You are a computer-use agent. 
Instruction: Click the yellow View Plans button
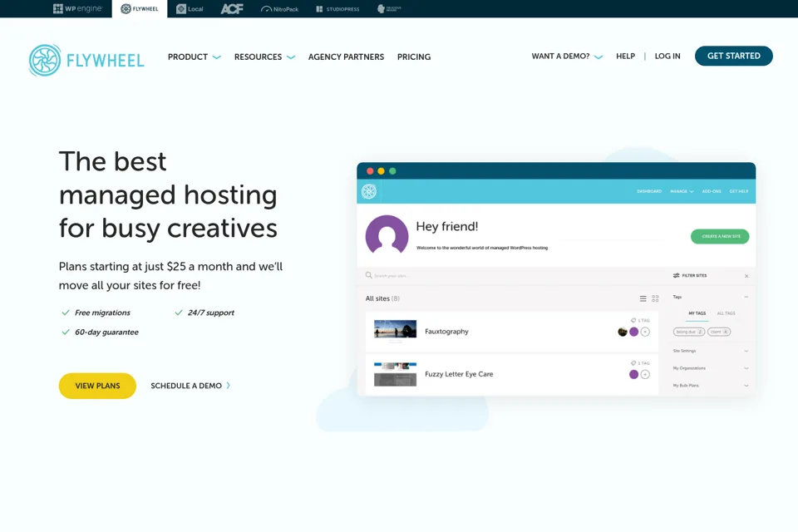[x=97, y=386]
